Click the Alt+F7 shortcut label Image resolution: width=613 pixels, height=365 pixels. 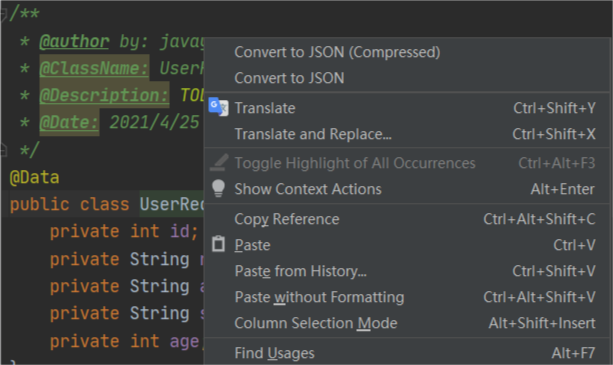[573, 353]
